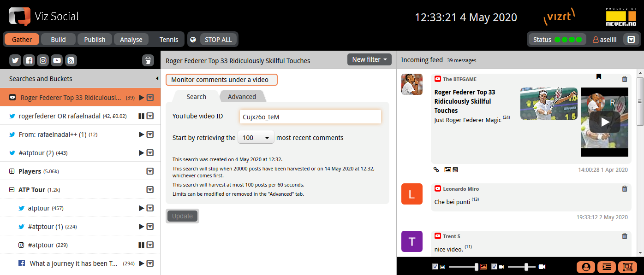Select the Search tab
This screenshot has height=275, width=644.
tap(196, 96)
